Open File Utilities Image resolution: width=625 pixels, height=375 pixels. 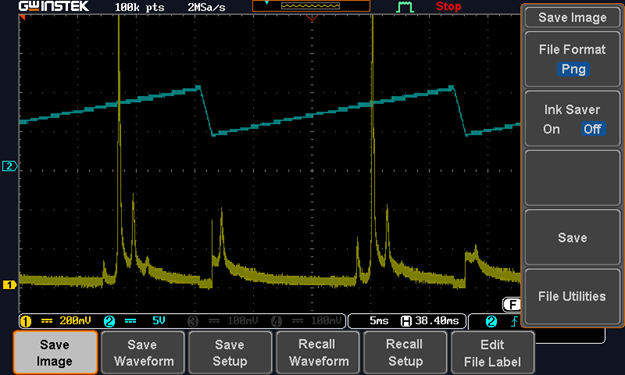(572, 296)
